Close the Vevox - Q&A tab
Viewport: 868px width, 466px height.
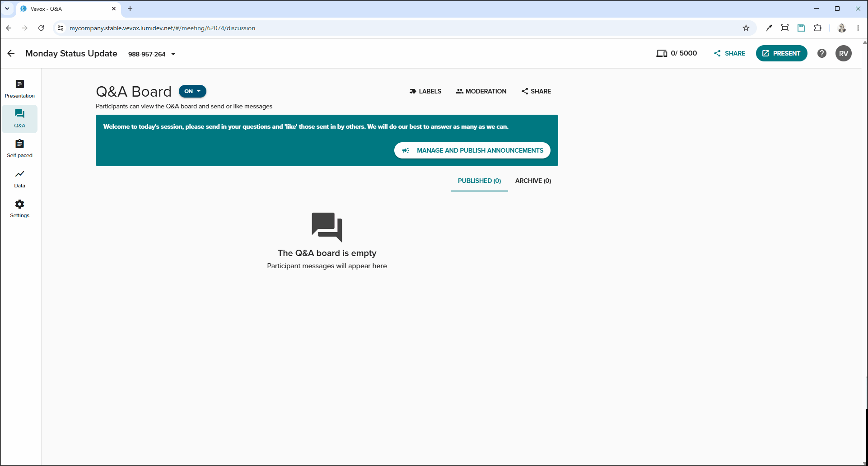[114, 9]
